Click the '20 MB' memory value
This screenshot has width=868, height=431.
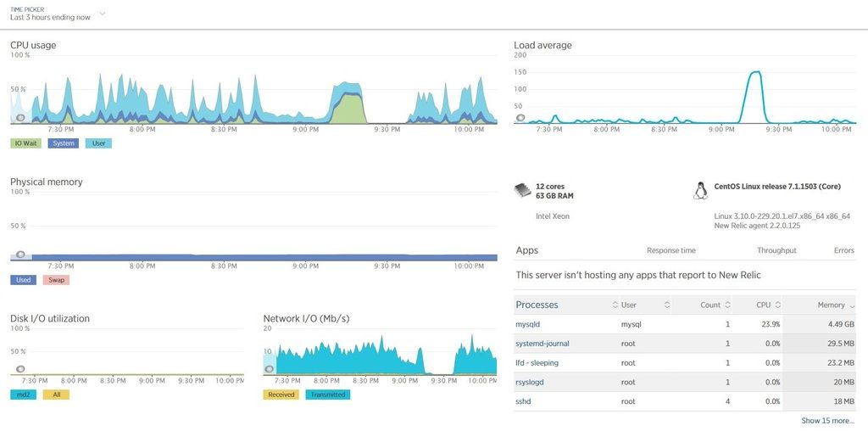click(843, 383)
